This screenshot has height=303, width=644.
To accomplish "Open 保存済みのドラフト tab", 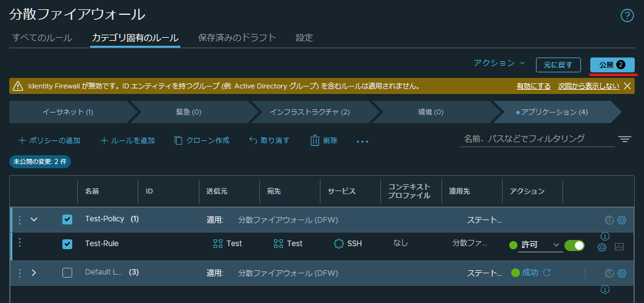I will pyautogui.click(x=237, y=38).
